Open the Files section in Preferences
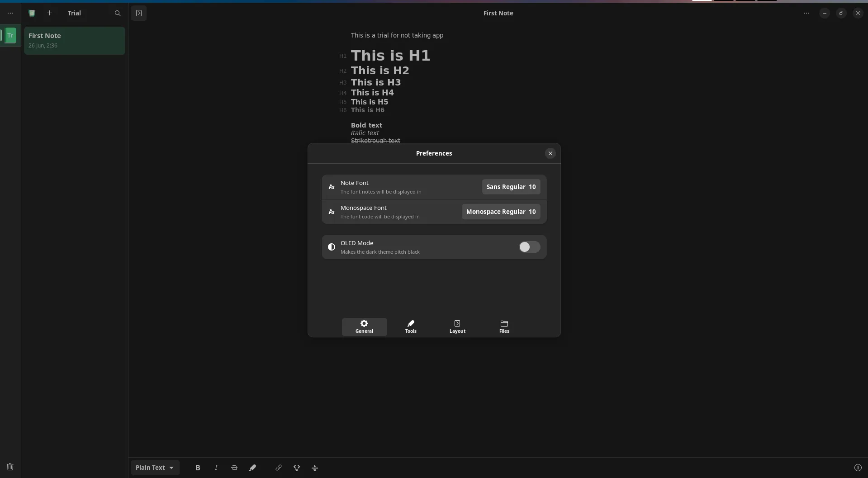Screen dimensions: 868x478 [504, 327]
